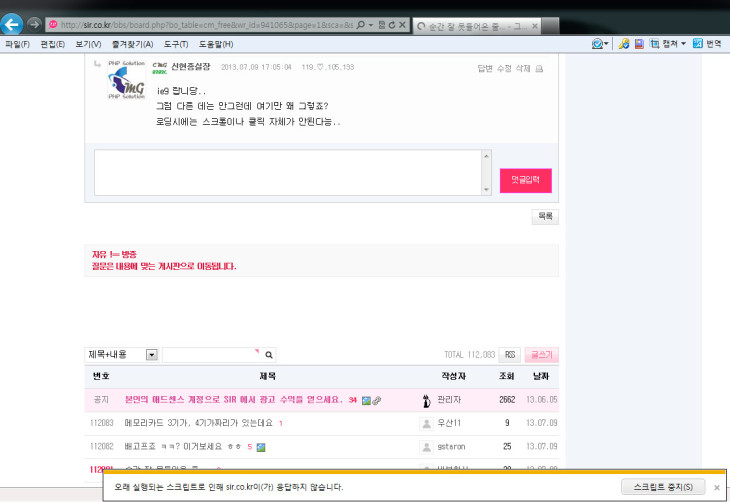
Task: Click the 조회 column header
Action: 507,376
